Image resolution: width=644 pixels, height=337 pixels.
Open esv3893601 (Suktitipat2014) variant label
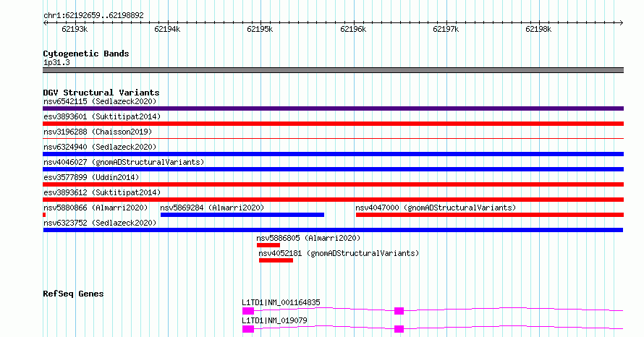click(x=102, y=116)
